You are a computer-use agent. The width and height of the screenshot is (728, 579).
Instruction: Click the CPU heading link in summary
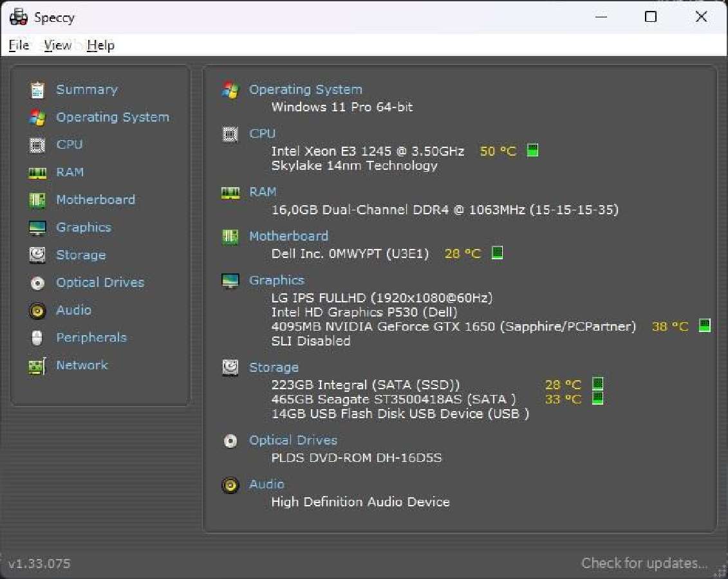(x=263, y=134)
